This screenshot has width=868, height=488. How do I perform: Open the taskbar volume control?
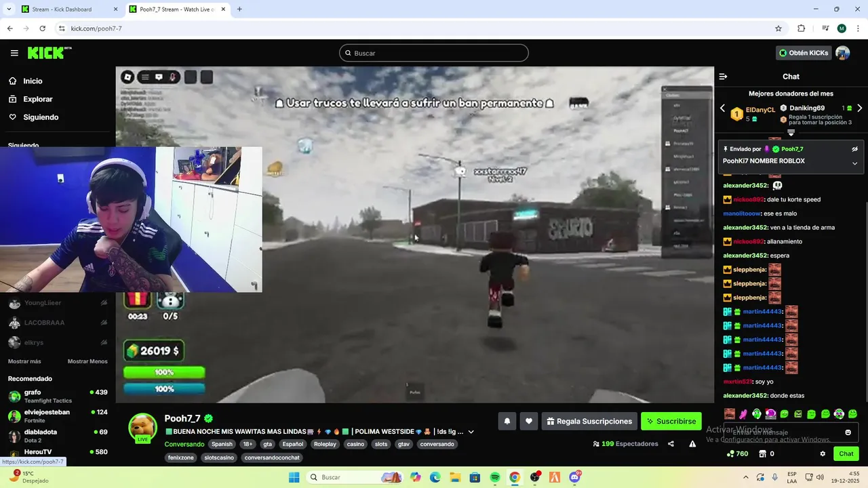click(x=819, y=477)
